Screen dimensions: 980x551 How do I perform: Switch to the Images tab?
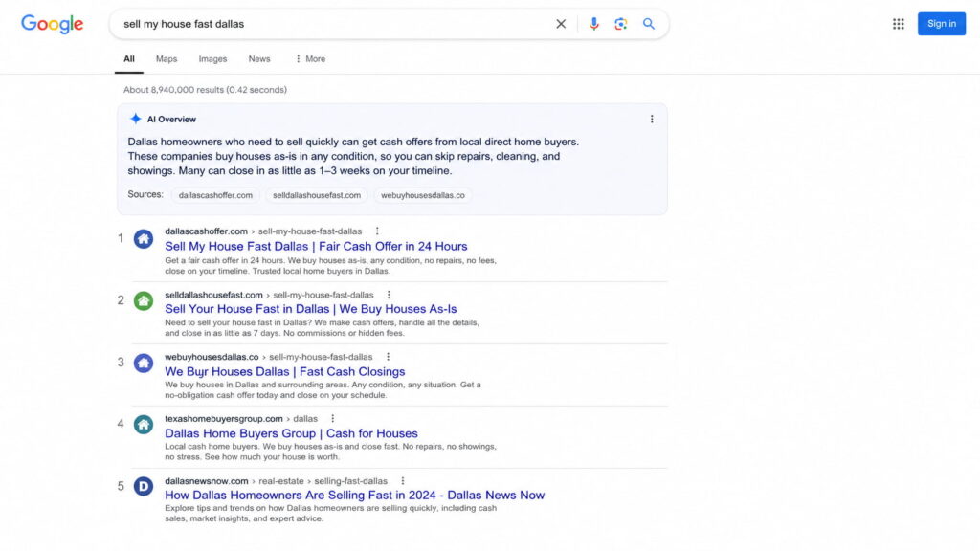pos(212,59)
